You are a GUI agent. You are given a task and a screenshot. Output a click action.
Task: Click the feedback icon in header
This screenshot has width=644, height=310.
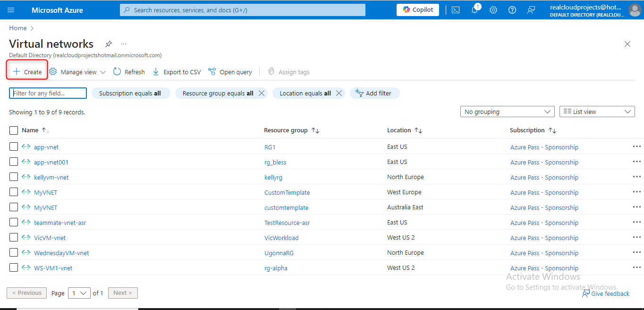[x=531, y=10]
